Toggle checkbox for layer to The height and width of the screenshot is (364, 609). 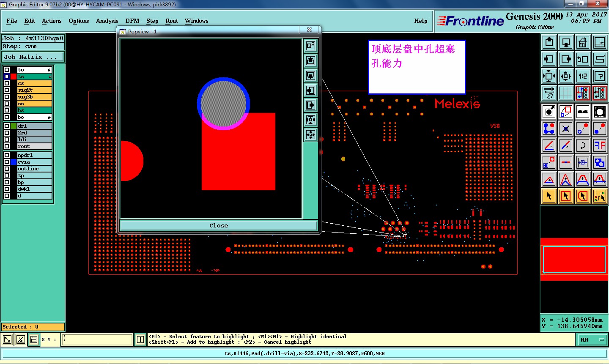point(7,70)
